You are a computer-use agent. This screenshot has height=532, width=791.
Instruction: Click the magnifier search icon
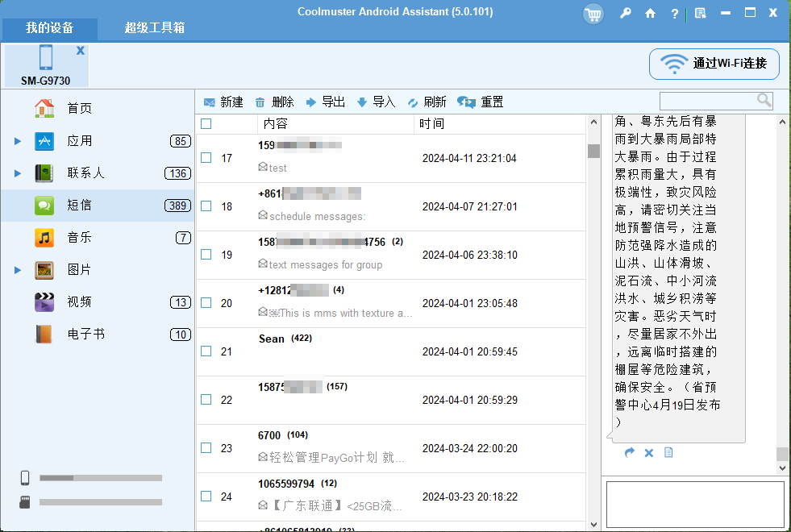pyautogui.click(x=764, y=100)
